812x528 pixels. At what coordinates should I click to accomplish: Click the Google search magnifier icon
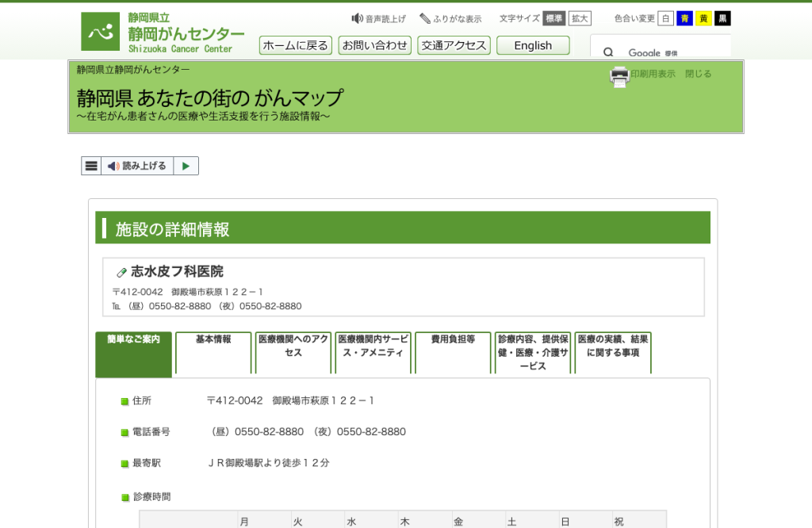click(608, 52)
